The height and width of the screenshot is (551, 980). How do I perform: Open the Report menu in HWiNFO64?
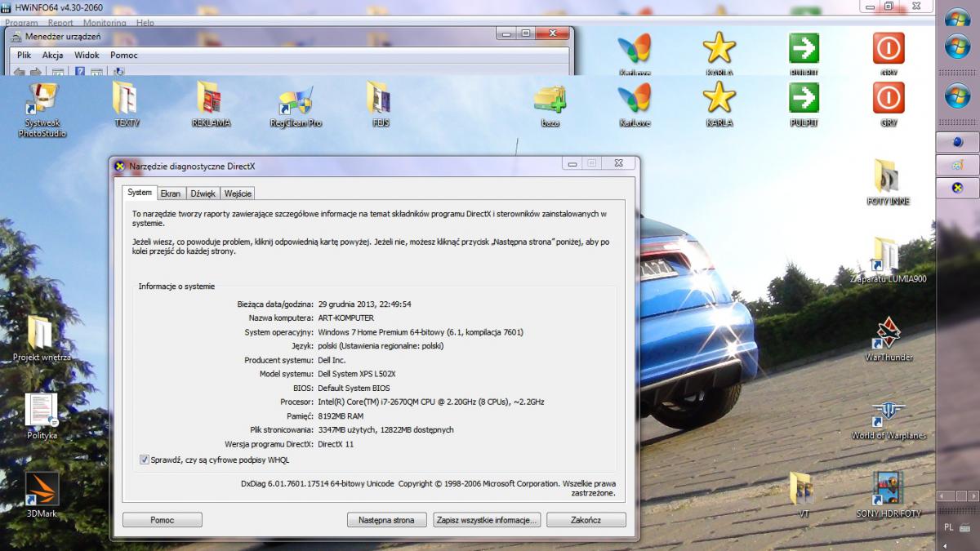tap(60, 23)
